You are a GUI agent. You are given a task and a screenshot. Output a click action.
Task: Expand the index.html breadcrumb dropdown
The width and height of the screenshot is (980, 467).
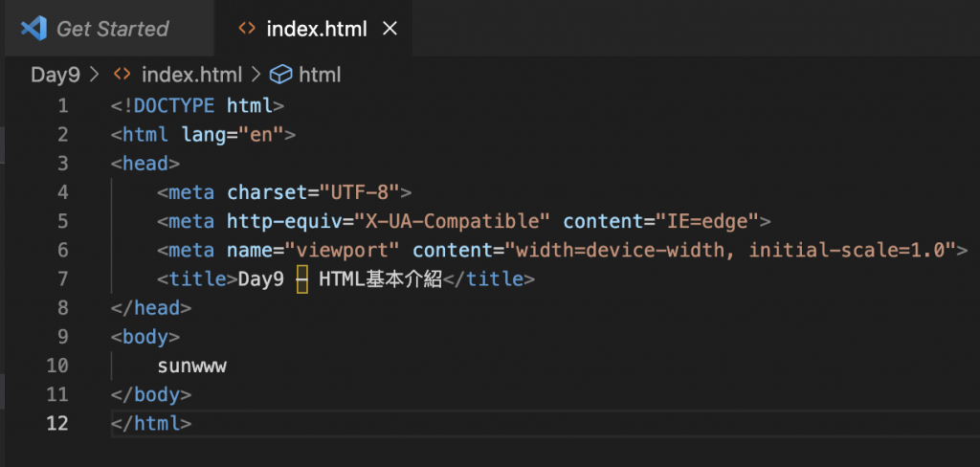coord(190,74)
